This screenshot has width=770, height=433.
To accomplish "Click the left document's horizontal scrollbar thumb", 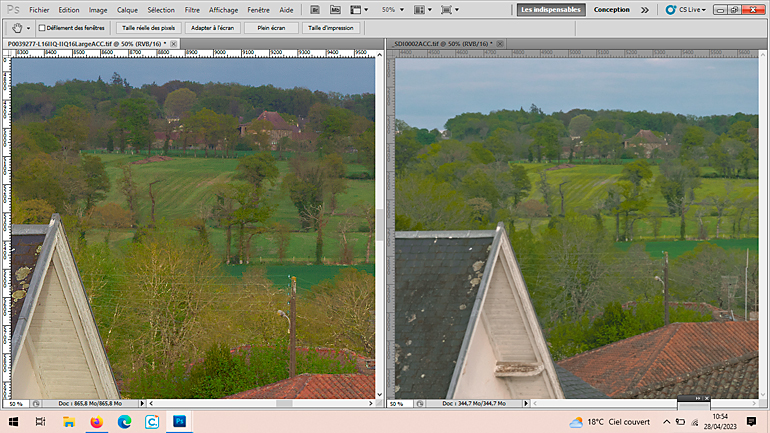I will [284, 404].
